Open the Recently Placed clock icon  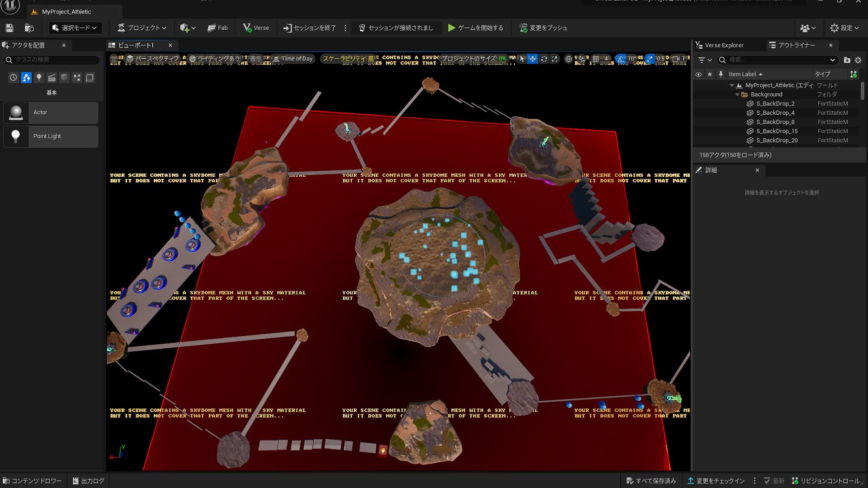(13, 77)
